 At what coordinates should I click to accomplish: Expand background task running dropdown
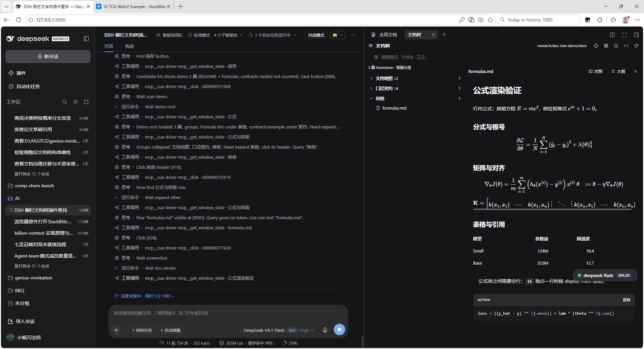pos(272,35)
